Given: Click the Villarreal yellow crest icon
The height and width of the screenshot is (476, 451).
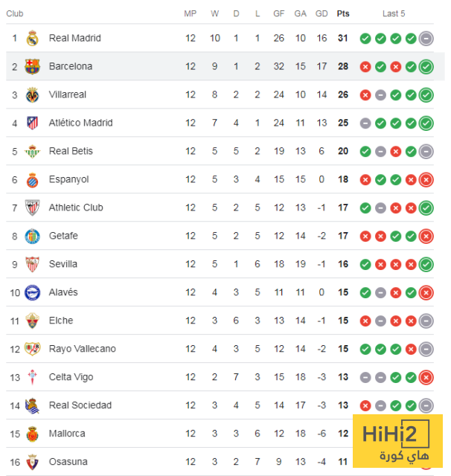Looking at the screenshot, I should (x=32, y=94).
